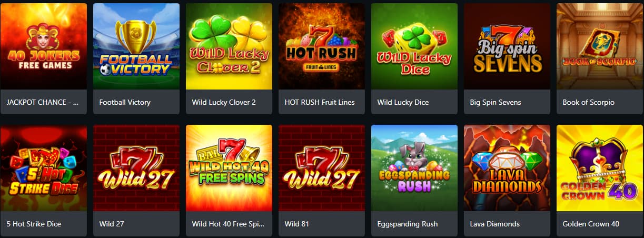Select the Golden Crown 40 thumbnail

(600, 168)
